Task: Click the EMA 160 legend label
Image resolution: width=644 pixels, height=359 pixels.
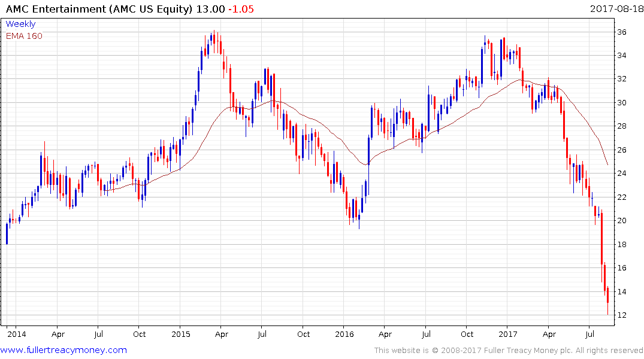Action: click(x=24, y=36)
